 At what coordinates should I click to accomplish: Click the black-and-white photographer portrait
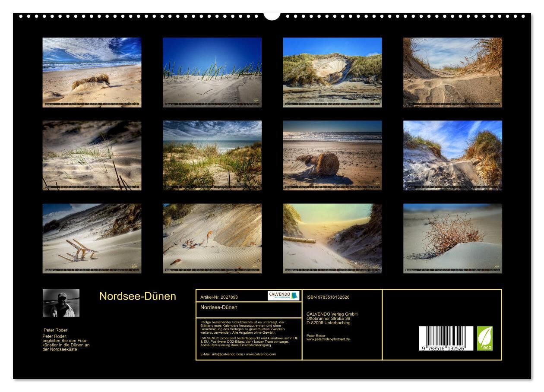(61, 303)
